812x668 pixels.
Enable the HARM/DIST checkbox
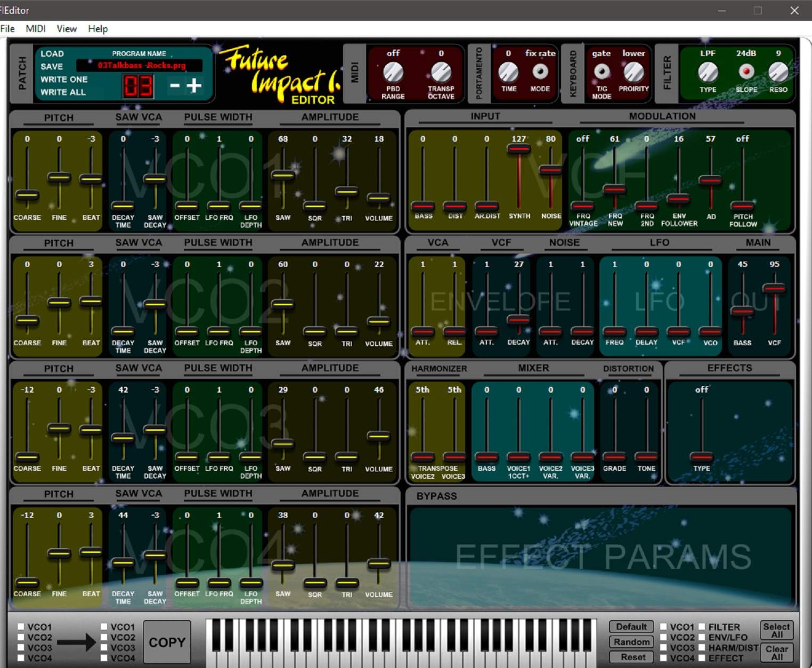[702, 648]
